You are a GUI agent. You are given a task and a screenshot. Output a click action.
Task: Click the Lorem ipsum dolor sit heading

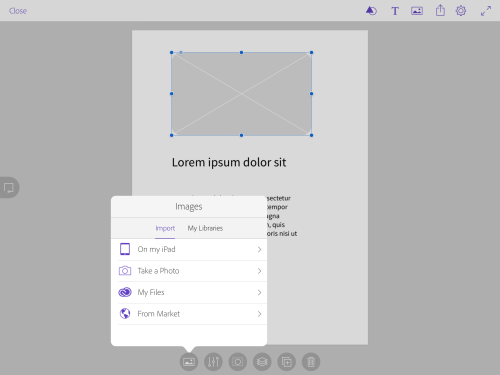[229, 162]
